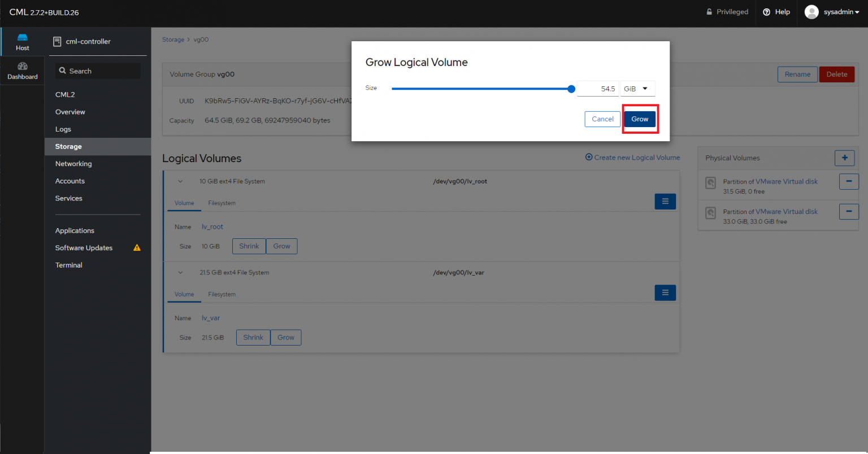Click the Privileged lock icon
This screenshot has height=454, width=868.
(x=708, y=11)
